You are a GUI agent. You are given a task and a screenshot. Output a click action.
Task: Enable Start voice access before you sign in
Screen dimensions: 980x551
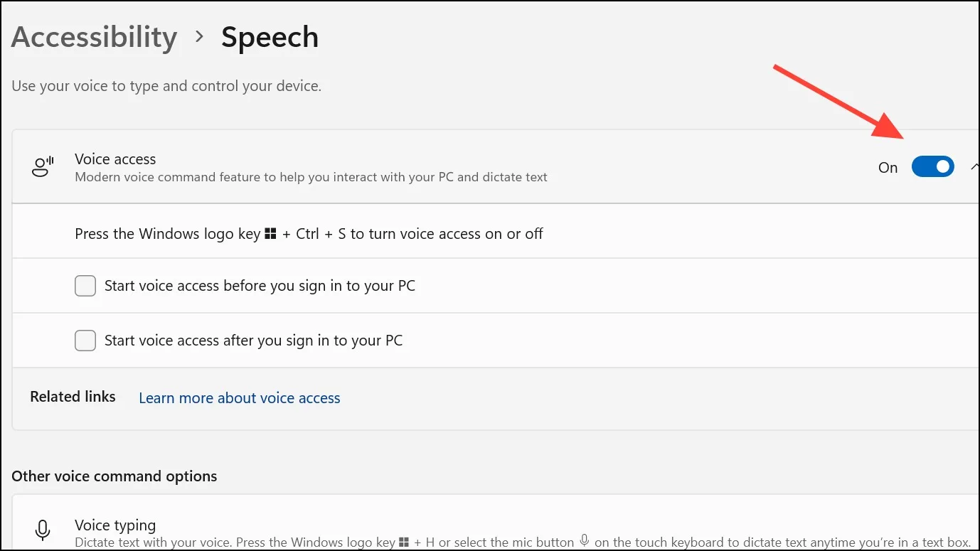pos(85,286)
